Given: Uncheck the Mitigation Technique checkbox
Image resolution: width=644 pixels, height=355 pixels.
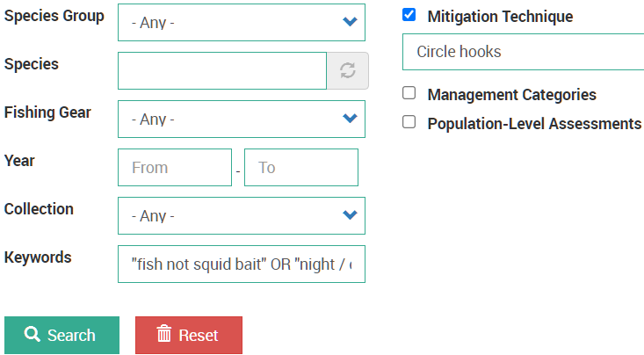Looking at the screenshot, I should [409, 15].
